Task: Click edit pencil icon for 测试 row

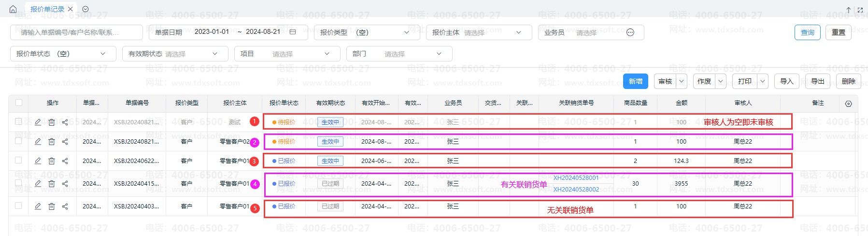Action: tap(38, 122)
